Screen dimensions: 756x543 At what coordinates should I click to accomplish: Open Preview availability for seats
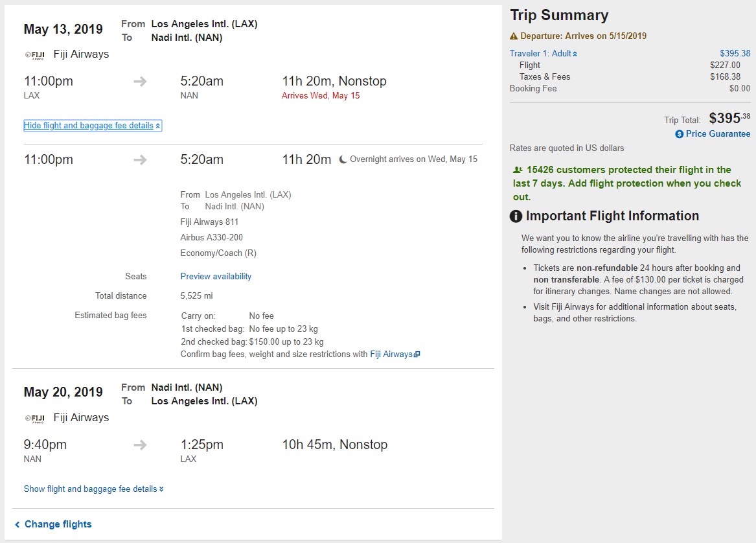coord(216,277)
